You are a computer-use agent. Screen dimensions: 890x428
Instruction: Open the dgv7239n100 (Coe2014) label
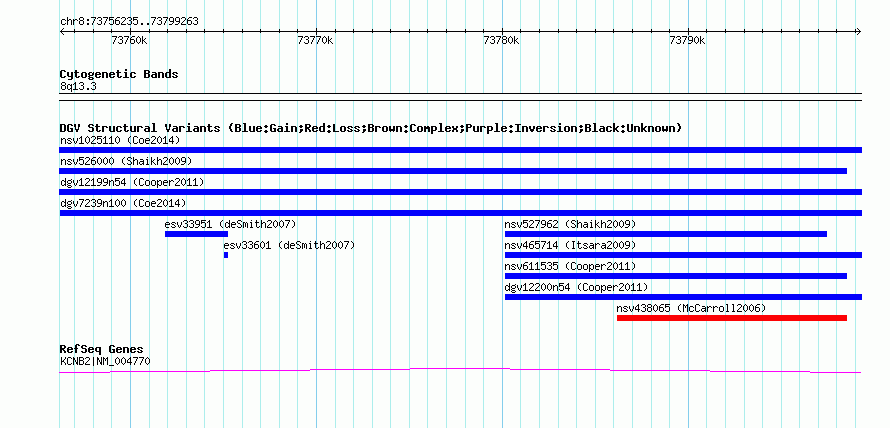[123, 203]
